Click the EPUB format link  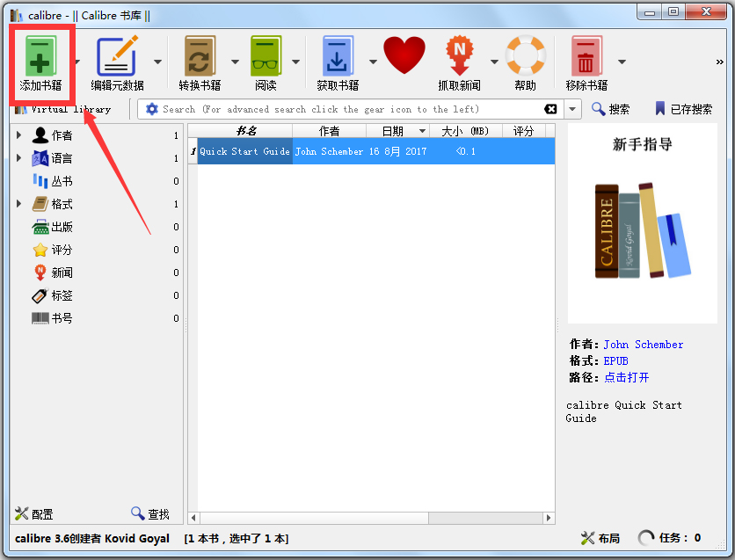click(x=615, y=360)
